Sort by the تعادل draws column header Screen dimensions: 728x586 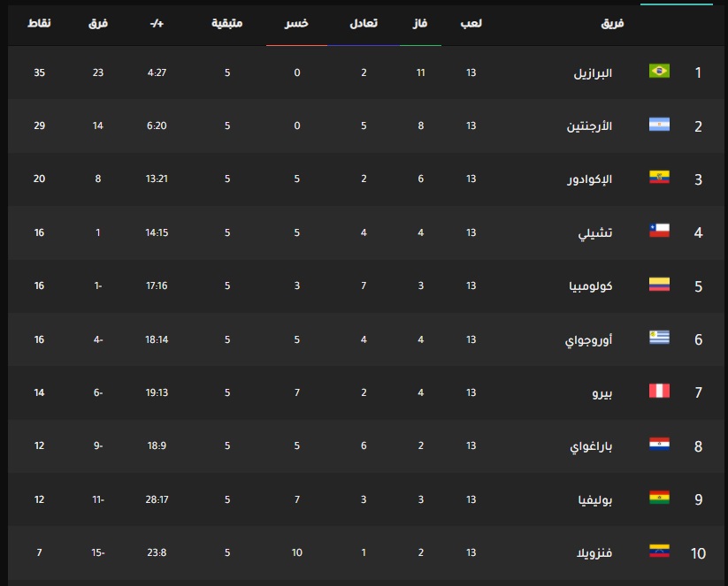364,23
